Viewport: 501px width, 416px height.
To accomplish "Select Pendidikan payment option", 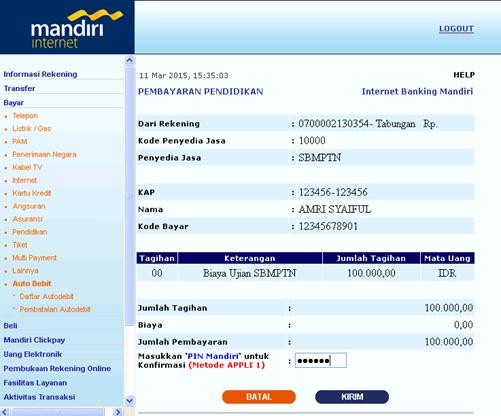I will click(30, 232).
